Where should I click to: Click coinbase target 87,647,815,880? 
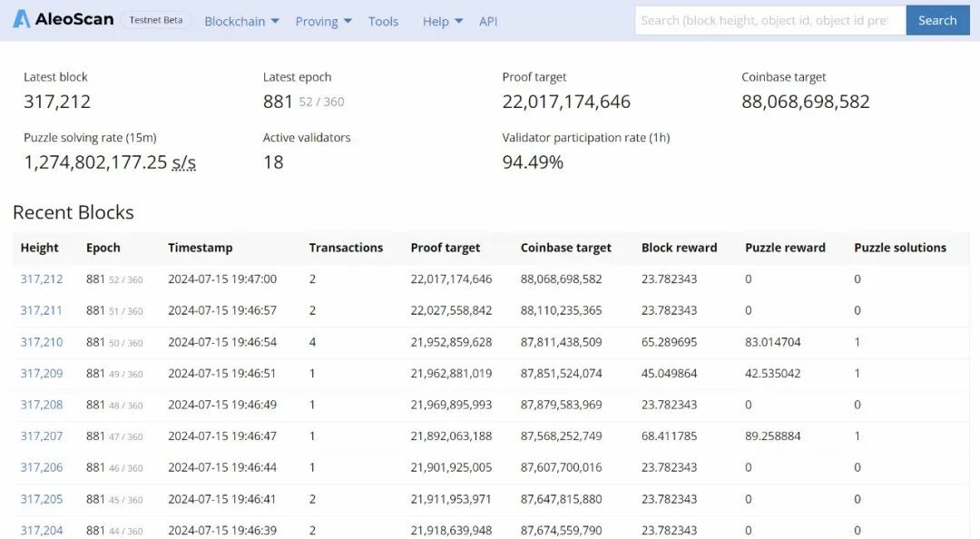click(562, 499)
